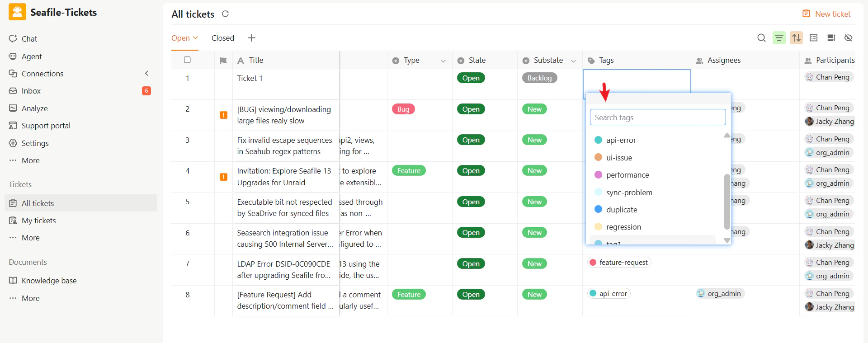868x343 pixels.
Task: Click the State column header
Action: tap(485, 60)
